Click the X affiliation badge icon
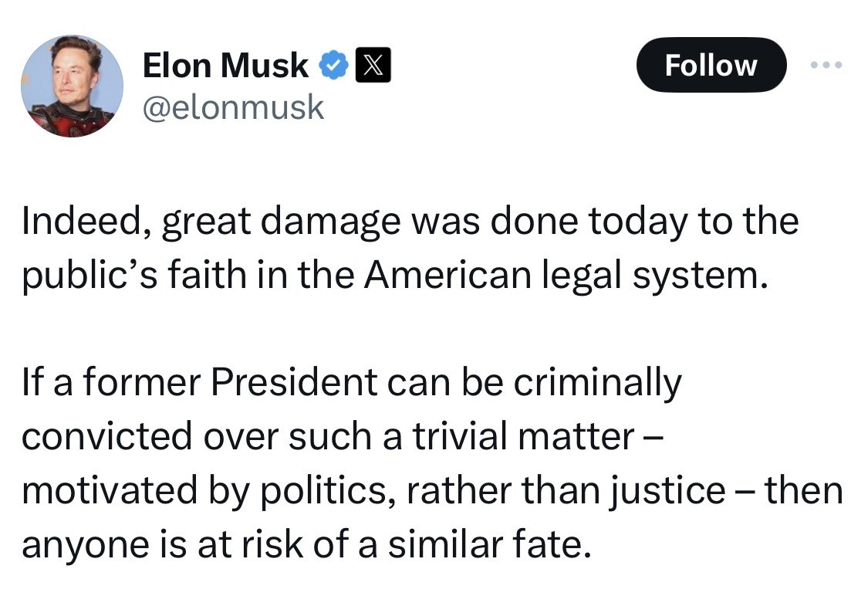This screenshot has height=613, width=868. [x=373, y=66]
